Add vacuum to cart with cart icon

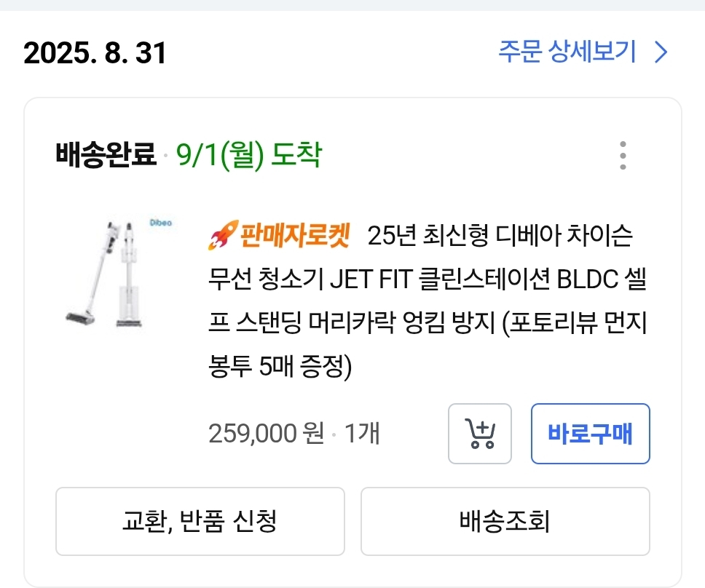point(479,434)
